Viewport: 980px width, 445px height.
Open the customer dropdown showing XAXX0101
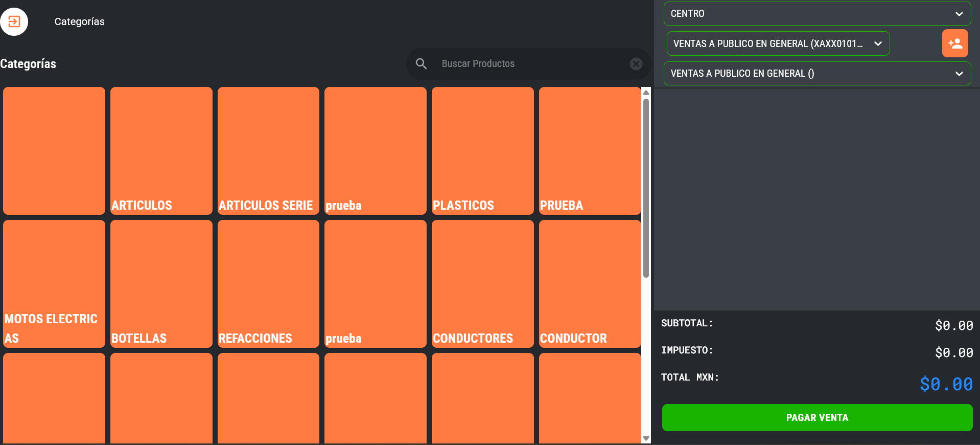[777, 43]
